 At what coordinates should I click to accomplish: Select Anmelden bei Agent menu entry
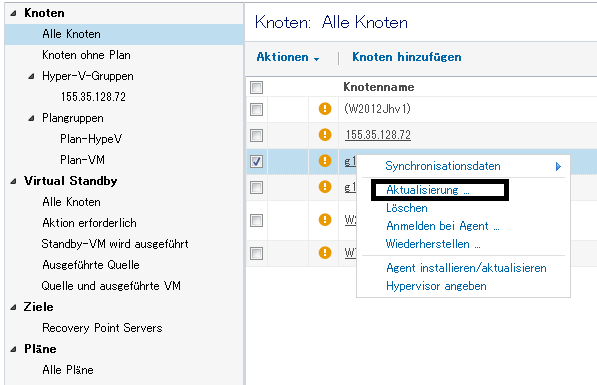tap(443, 226)
